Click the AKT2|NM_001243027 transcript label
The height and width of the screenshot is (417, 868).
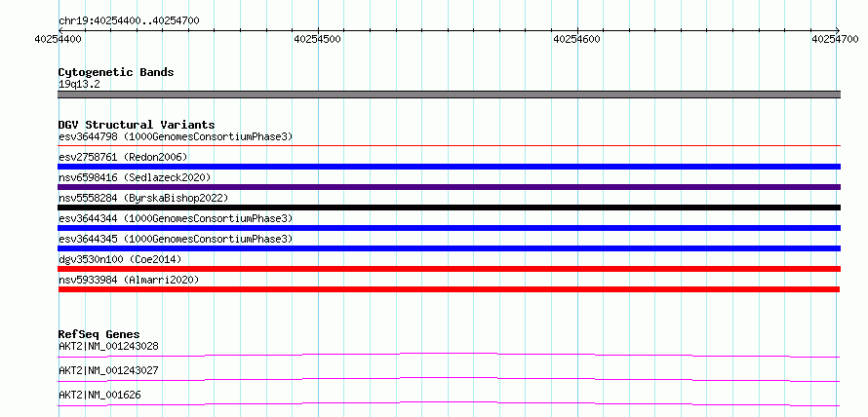pyautogui.click(x=108, y=370)
